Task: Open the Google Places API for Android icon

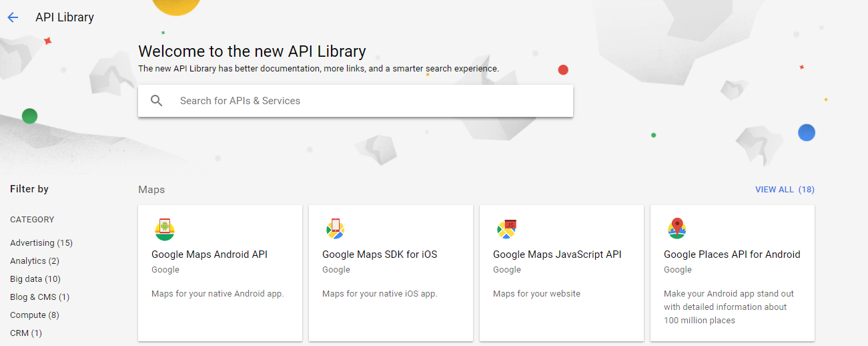Action: click(x=677, y=228)
